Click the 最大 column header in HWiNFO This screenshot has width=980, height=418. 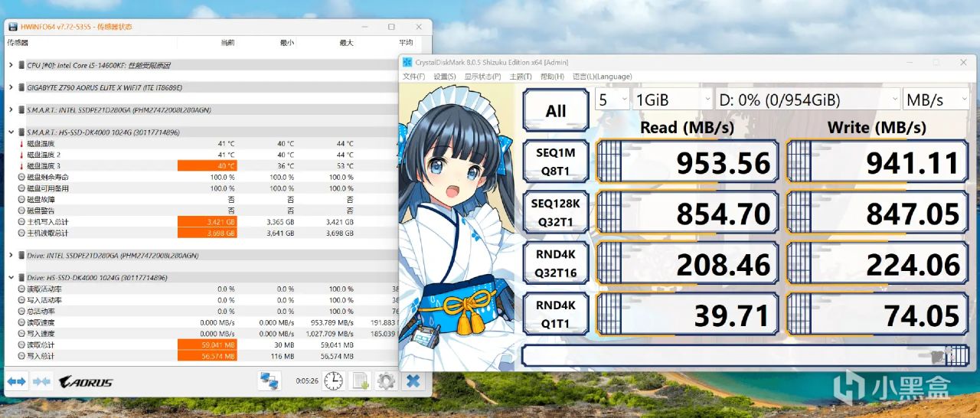[x=345, y=43]
